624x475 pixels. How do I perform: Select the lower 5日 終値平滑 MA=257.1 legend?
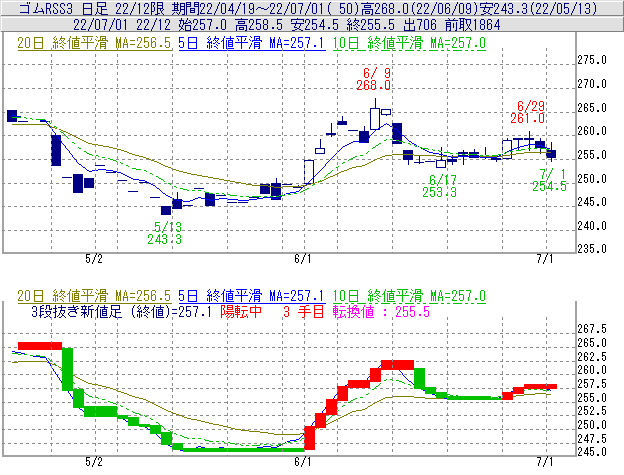(x=252, y=296)
